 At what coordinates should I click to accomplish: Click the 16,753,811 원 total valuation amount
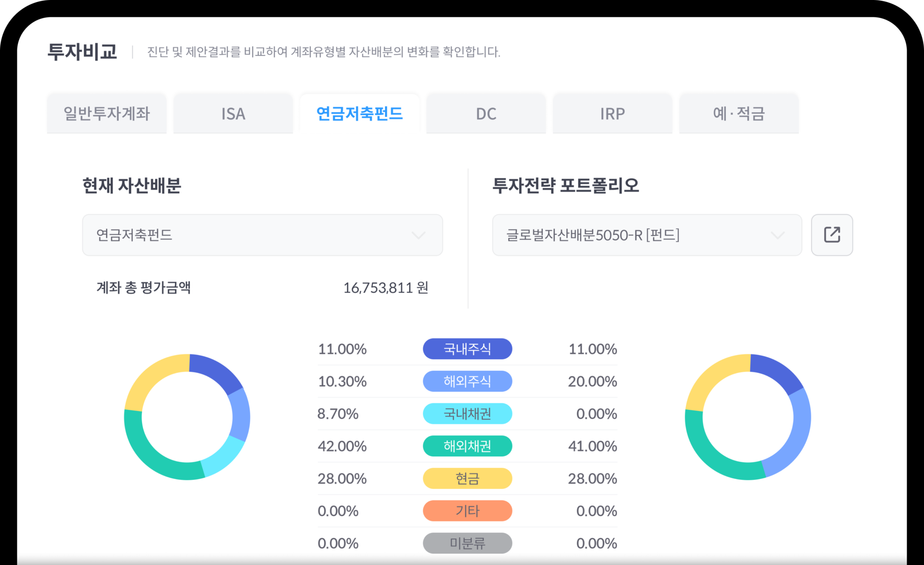[x=385, y=288]
